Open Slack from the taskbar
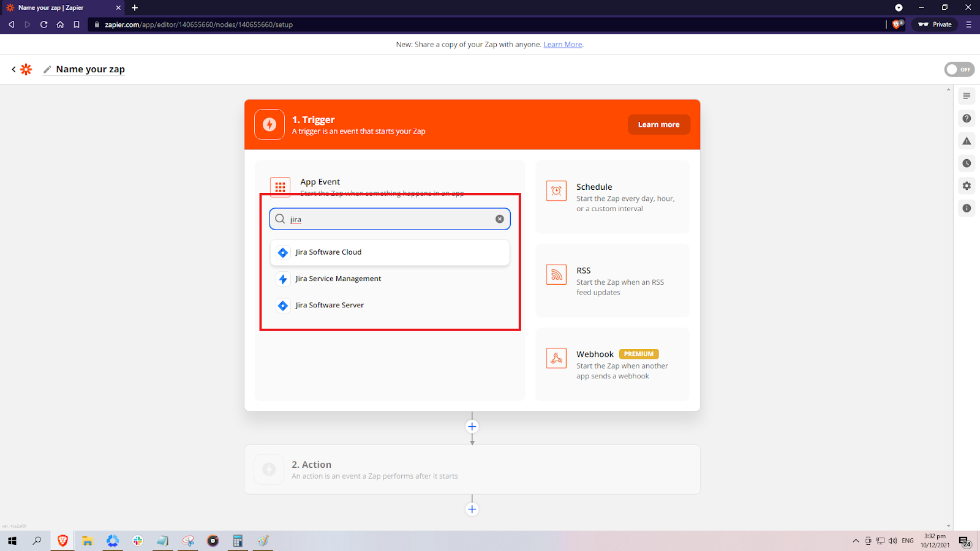The image size is (980, 551). 138,541
